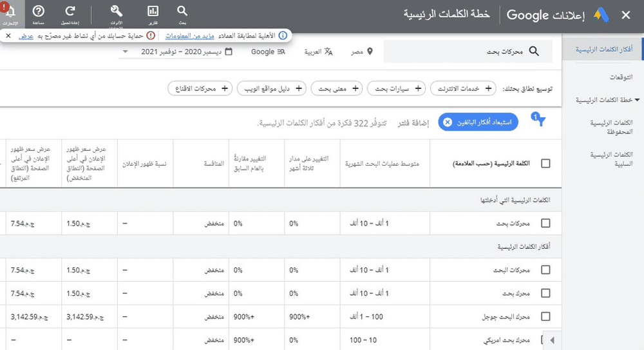Open the calendar date range icon

[x=229, y=52]
